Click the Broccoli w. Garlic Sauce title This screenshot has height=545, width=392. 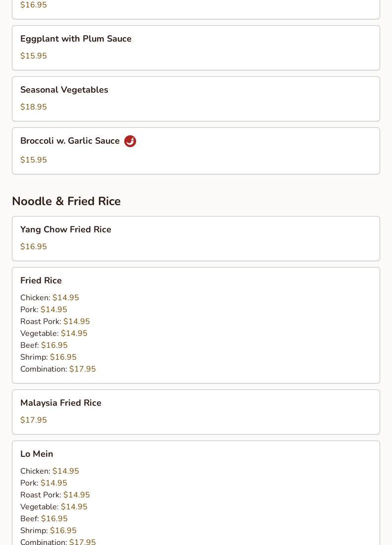pos(70,141)
